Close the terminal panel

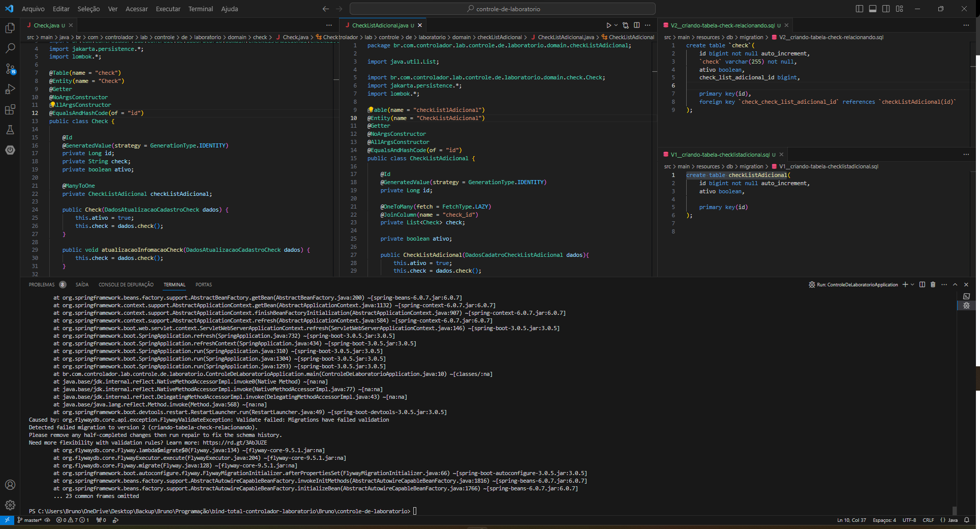click(966, 285)
